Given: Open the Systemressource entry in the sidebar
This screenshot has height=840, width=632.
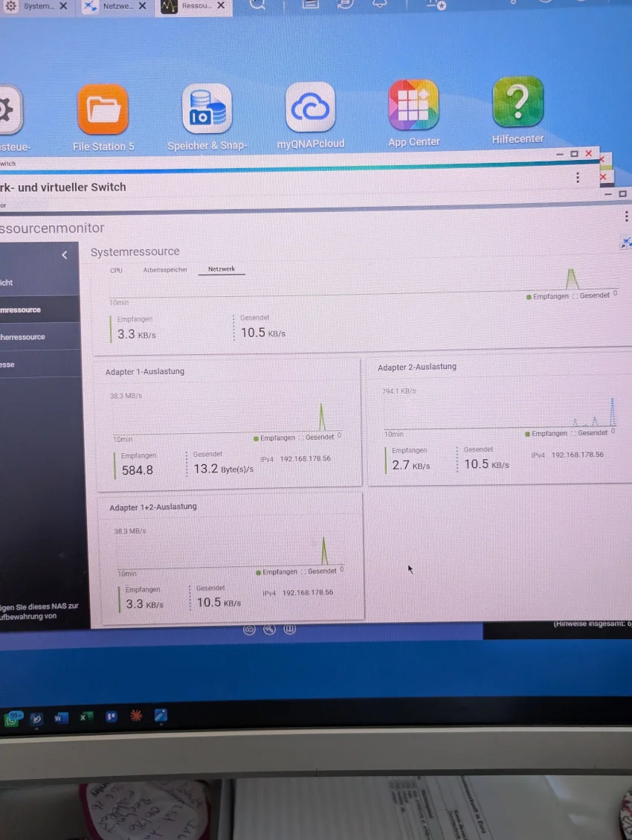Looking at the screenshot, I should [x=39, y=310].
